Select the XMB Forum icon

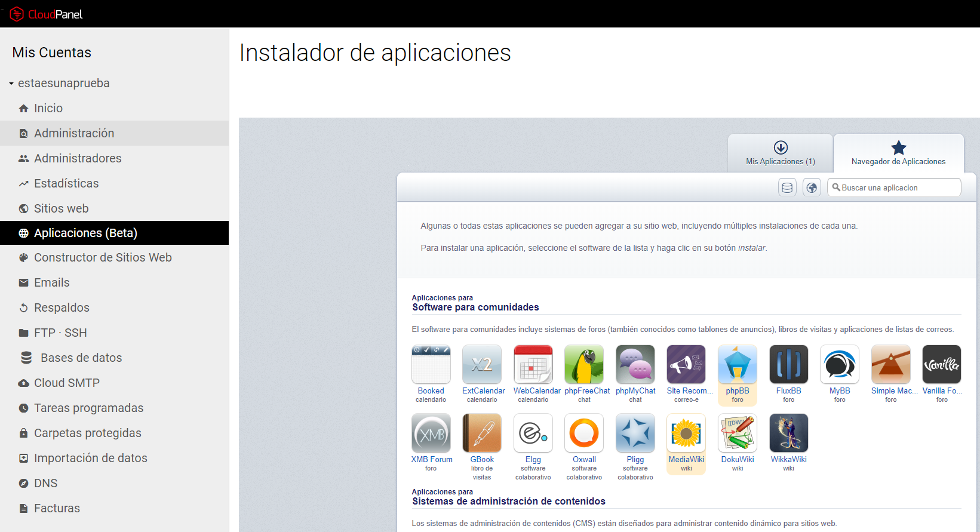coord(431,433)
